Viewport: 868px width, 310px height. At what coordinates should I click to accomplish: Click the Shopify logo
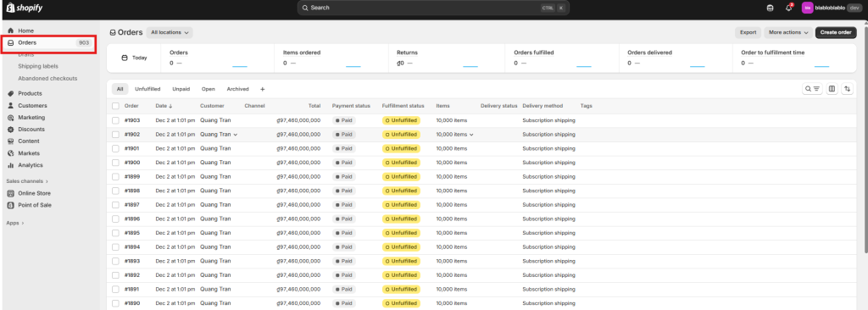(25, 8)
